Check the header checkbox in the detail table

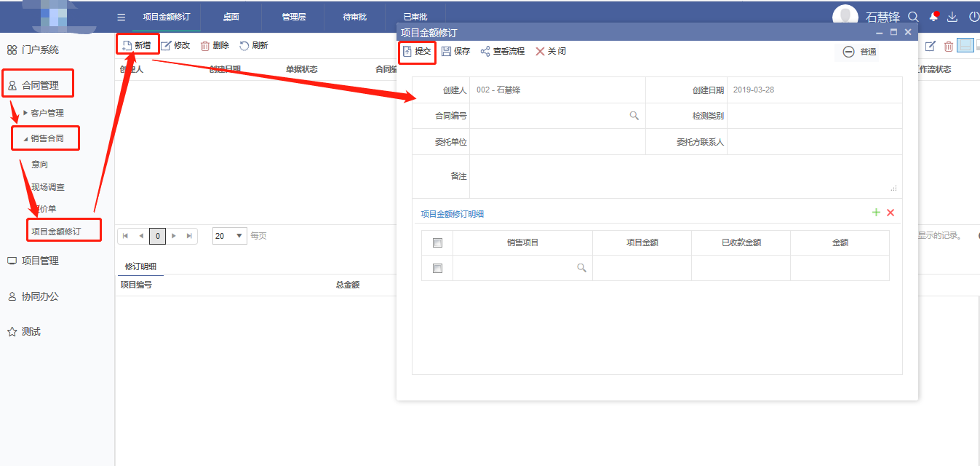437,242
